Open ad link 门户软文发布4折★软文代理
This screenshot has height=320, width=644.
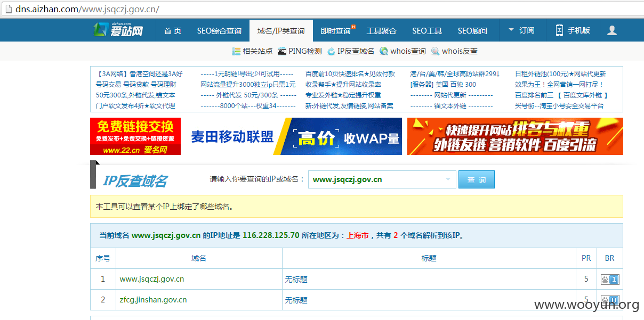(135, 106)
